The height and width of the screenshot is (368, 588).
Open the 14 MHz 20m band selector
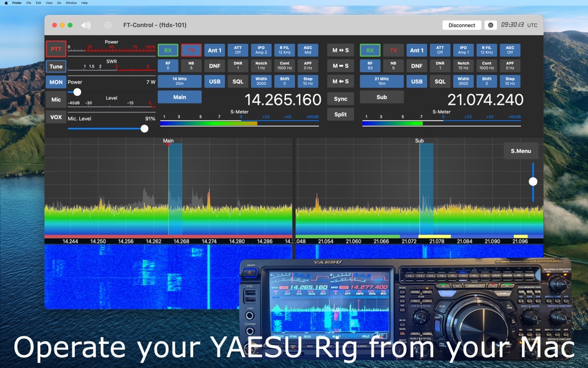click(x=179, y=82)
